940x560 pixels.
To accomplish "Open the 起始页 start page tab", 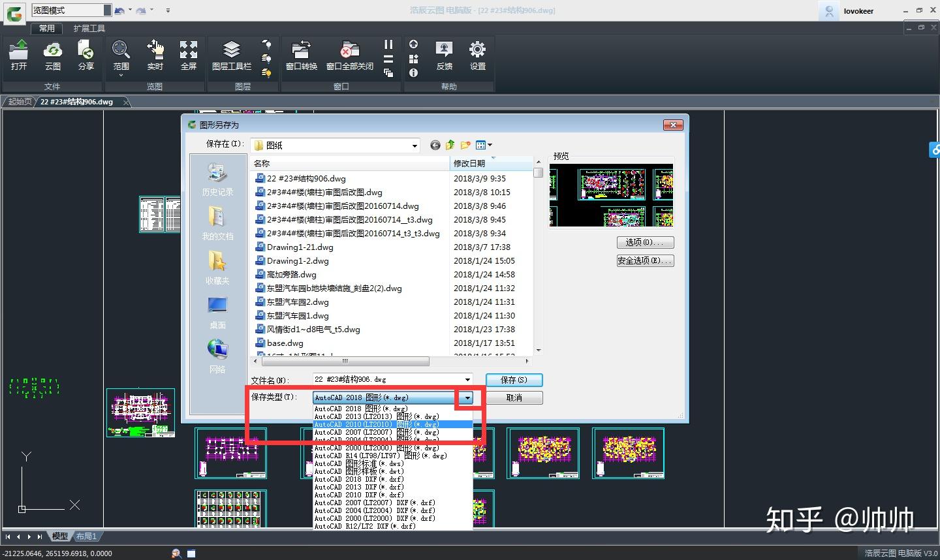I will pos(19,102).
